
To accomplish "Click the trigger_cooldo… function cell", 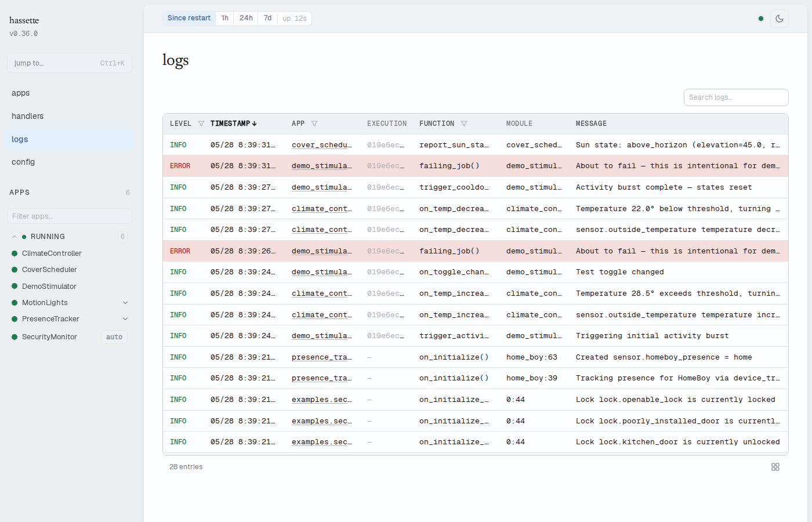I will pos(454,187).
